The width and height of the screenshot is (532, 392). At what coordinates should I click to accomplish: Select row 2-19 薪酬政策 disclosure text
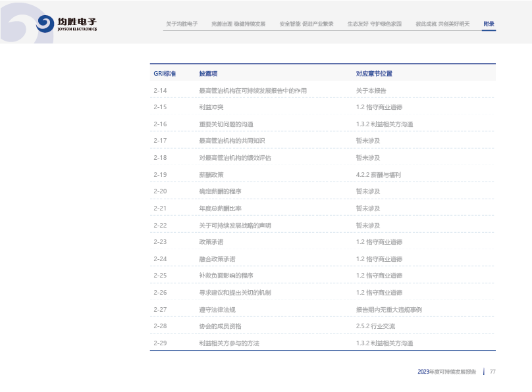[x=211, y=175]
